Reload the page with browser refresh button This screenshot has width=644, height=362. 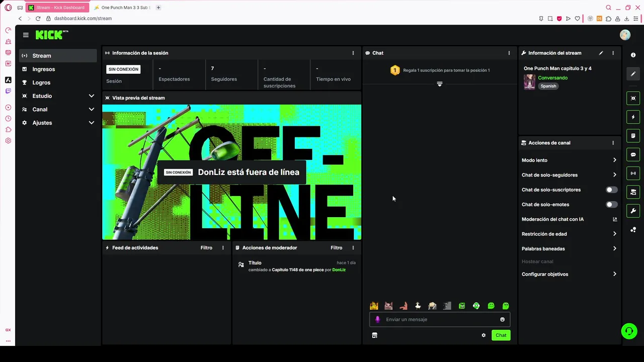[38, 19]
